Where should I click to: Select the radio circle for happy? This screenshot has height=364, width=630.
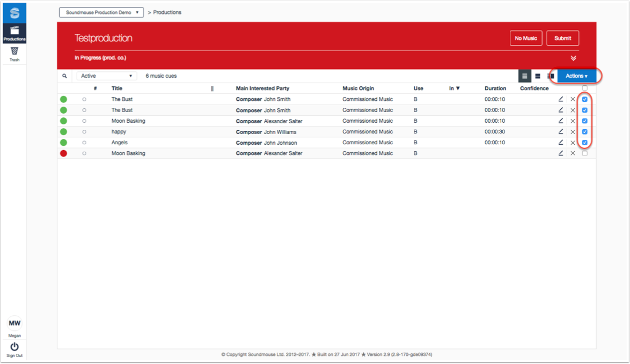84,132
